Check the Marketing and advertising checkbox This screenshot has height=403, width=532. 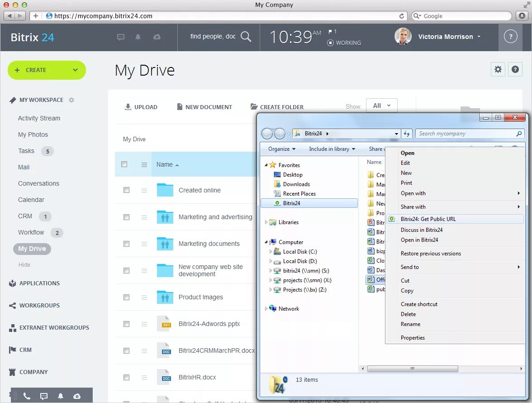(126, 217)
